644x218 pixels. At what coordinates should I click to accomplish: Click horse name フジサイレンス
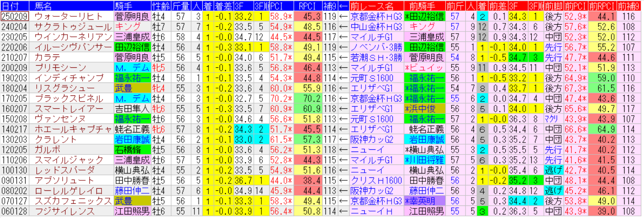65,212
